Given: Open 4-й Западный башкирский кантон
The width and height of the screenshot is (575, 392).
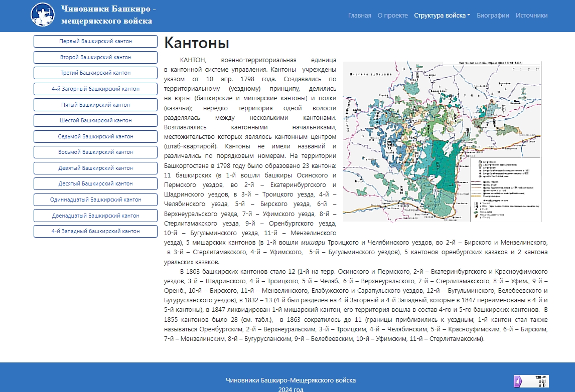Looking at the screenshot, I should (95, 231).
